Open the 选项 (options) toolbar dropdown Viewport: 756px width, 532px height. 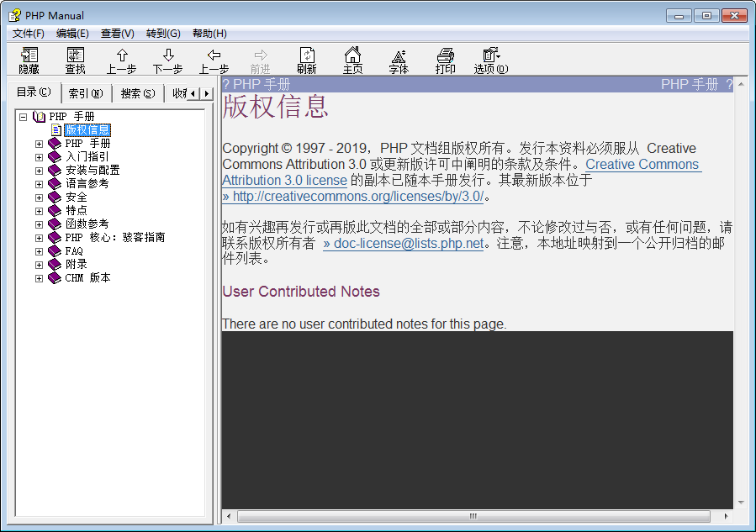(x=491, y=55)
